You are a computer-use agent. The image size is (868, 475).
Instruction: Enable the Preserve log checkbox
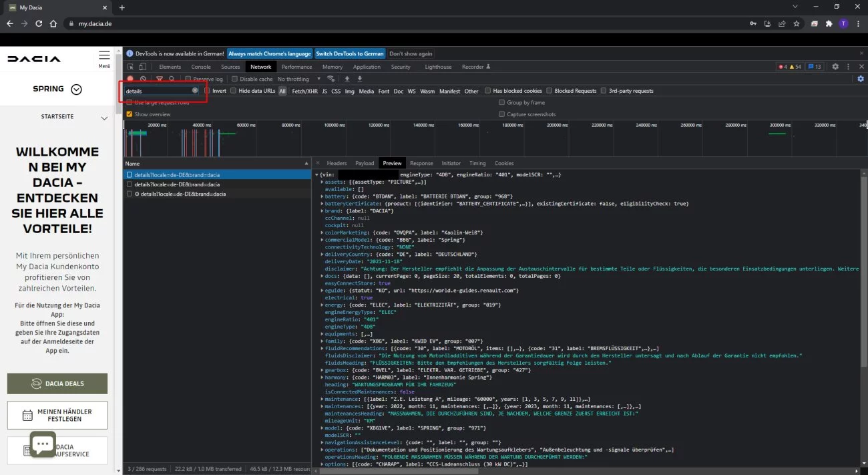pos(188,79)
